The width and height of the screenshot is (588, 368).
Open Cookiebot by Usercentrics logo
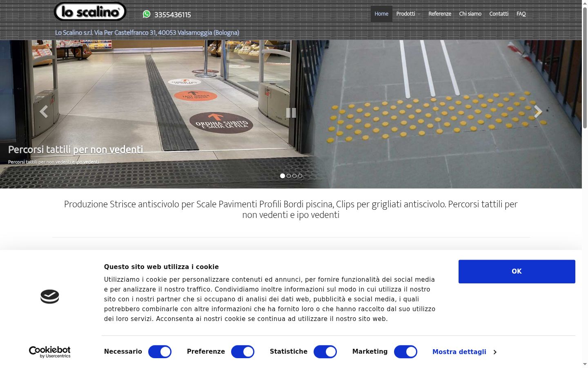click(x=50, y=352)
